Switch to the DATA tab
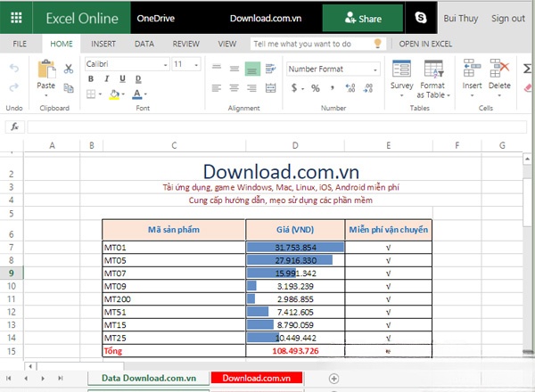 [x=144, y=44]
